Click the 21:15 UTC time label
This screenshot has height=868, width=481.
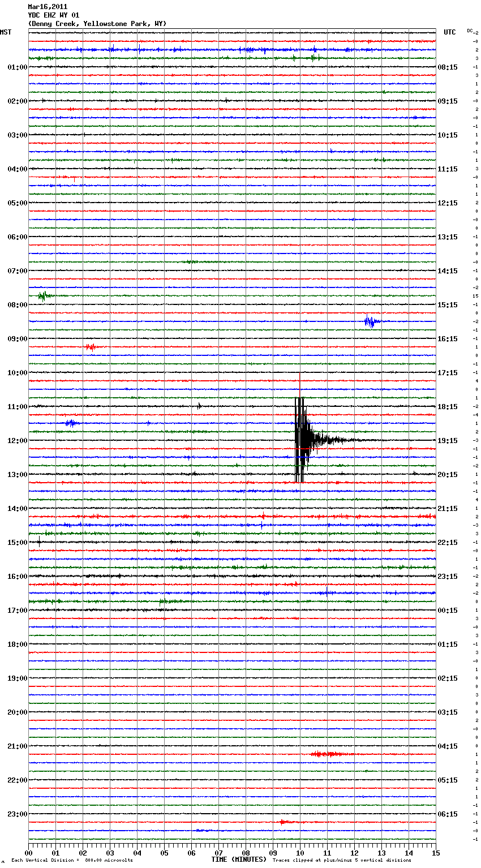[448, 509]
